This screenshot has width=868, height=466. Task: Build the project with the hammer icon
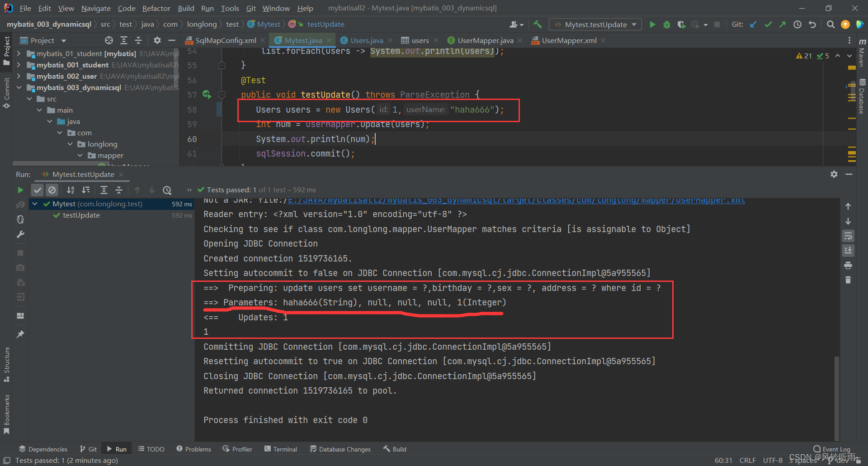click(538, 24)
